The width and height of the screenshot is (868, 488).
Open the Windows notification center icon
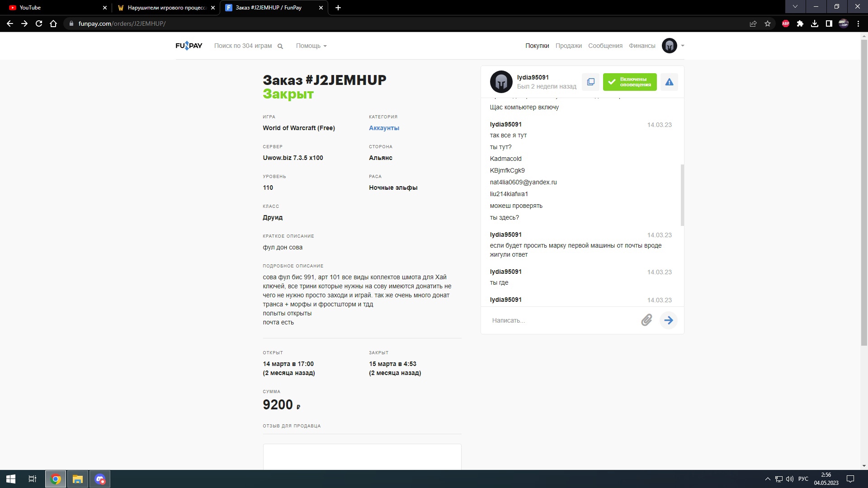[x=850, y=479]
